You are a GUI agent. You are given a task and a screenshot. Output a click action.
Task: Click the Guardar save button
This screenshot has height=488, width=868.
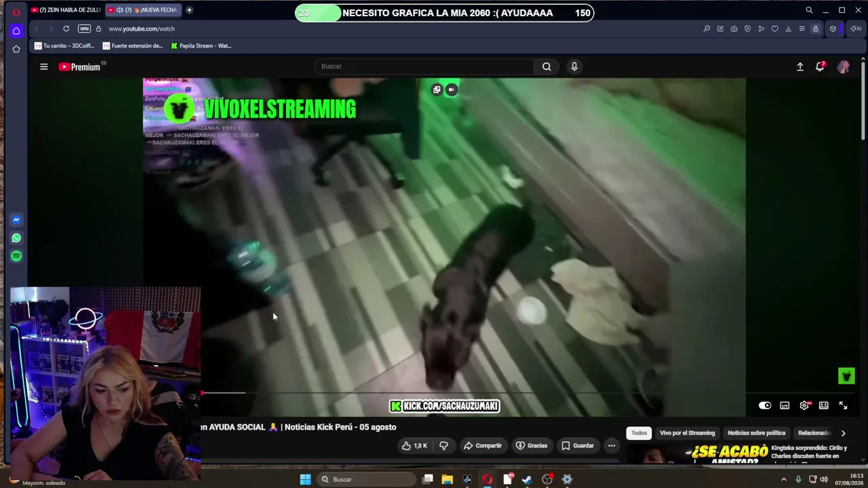pyautogui.click(x=578, y=445)
